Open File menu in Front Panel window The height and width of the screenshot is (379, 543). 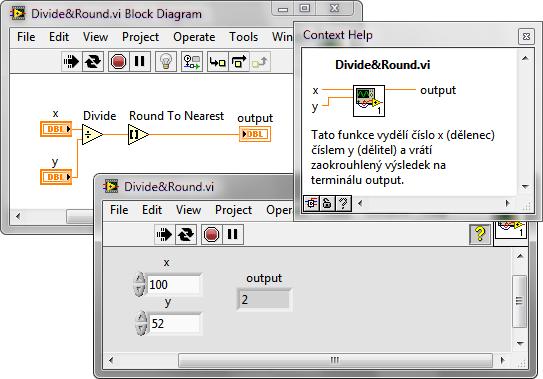point(119,210)
